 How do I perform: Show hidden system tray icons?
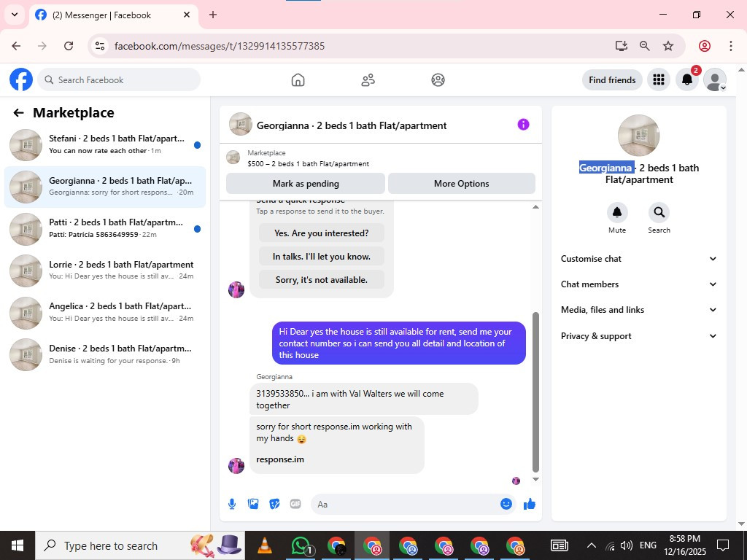[591, 545]
